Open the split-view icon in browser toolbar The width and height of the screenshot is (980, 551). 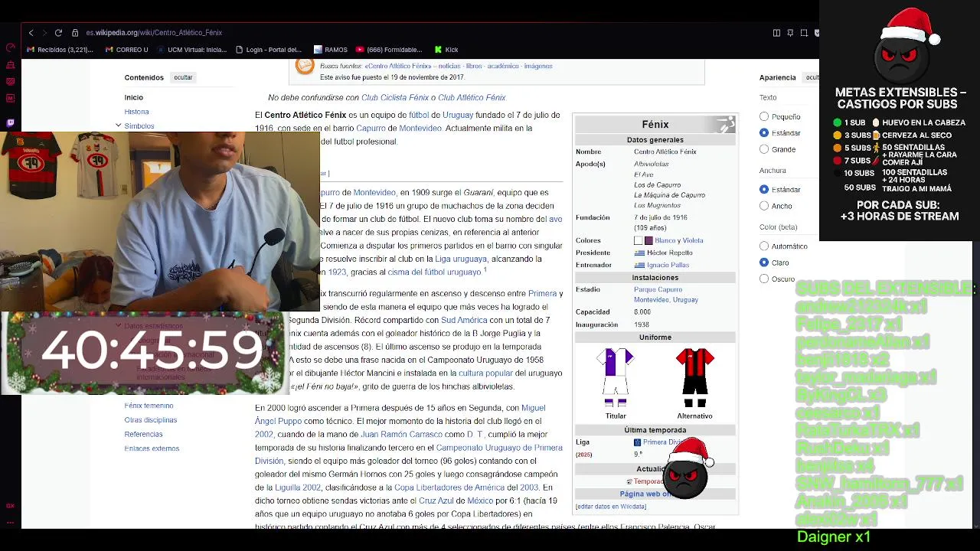pyautogui.click(x=776, y=33)
